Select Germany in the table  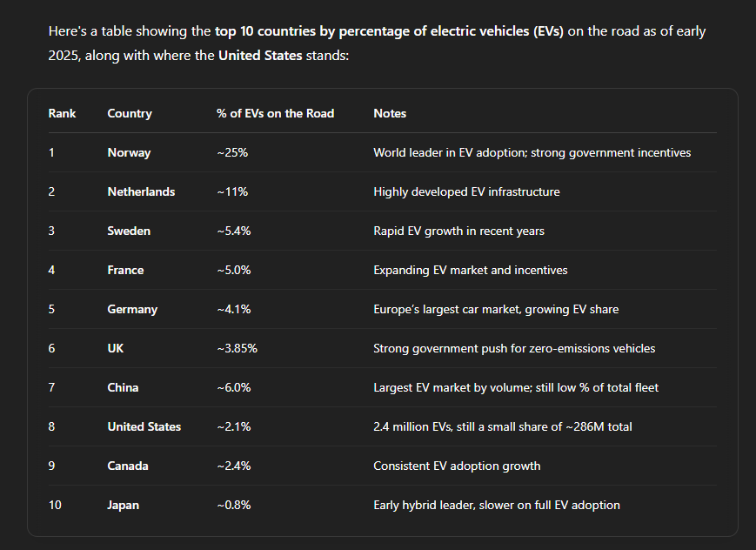click(x=132, y=309)
